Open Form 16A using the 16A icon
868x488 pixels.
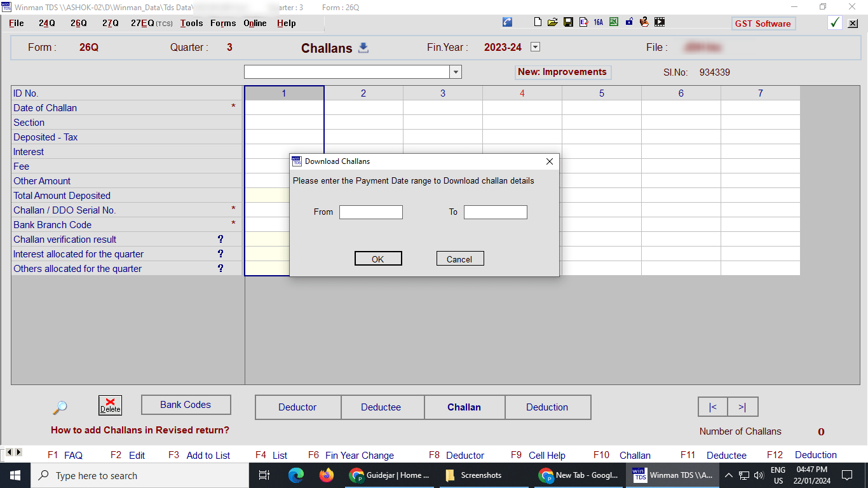pyautogui.click(x=598, y=22)
